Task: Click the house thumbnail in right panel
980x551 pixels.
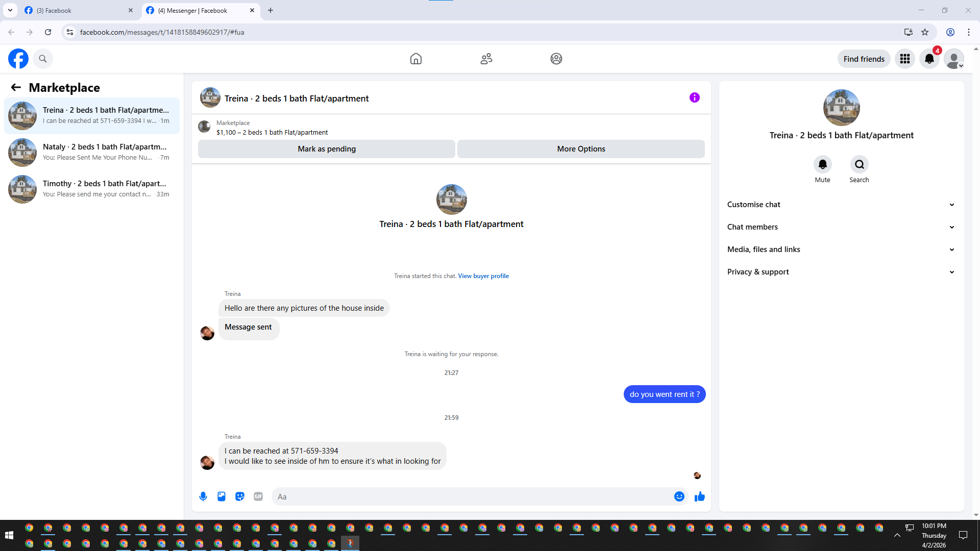Action: pos(842,108)
